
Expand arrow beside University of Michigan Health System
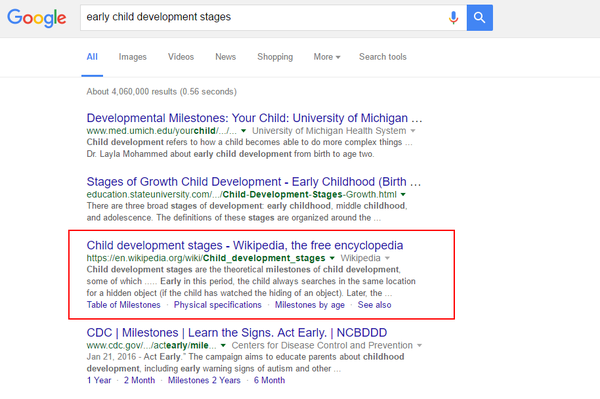pyautogui.click(x=413, y=131)
